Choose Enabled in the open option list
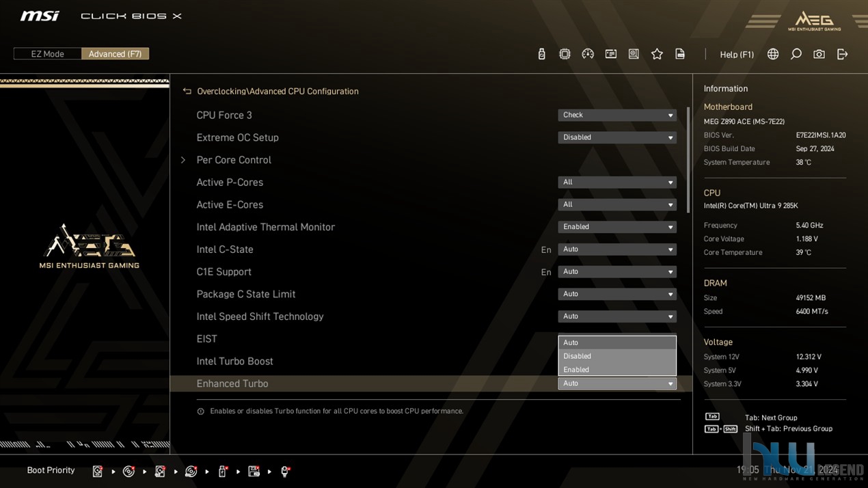The width and height of the screenshot is (868, 488). [617, 370]
